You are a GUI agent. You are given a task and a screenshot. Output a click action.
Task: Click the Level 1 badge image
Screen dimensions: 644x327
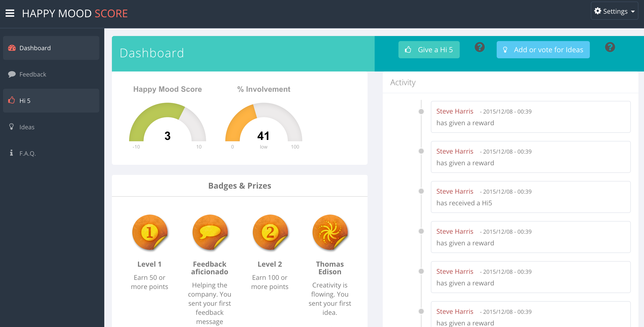[150, 232]
